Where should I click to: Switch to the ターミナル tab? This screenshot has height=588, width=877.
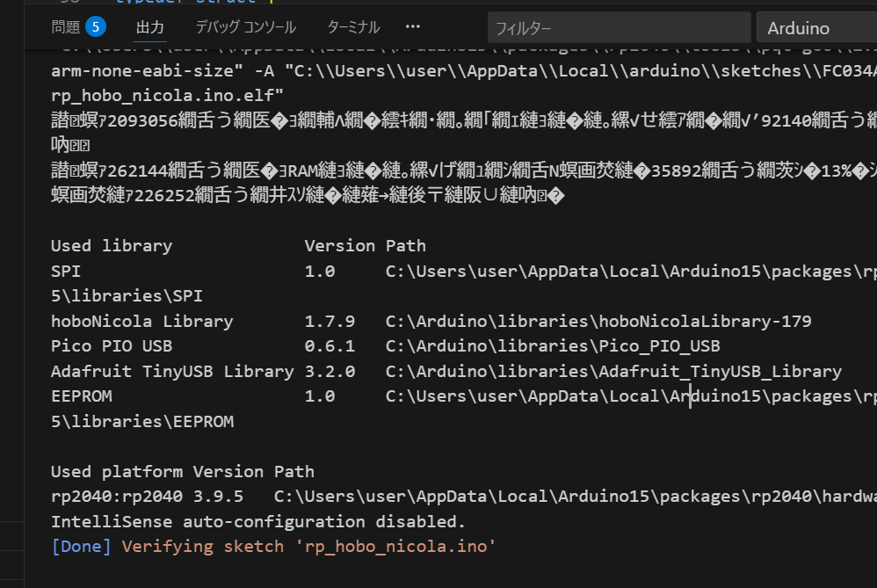(353, 28)
